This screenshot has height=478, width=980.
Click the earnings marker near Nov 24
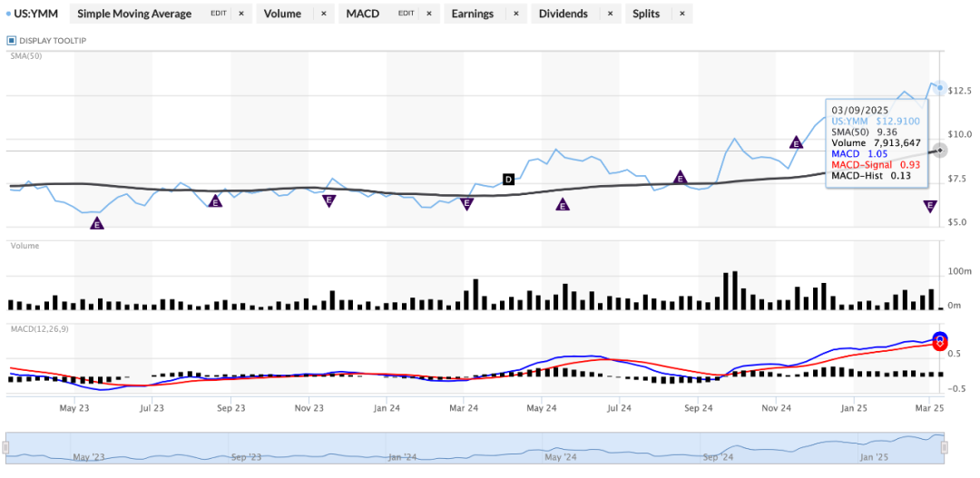coord(797,142)
